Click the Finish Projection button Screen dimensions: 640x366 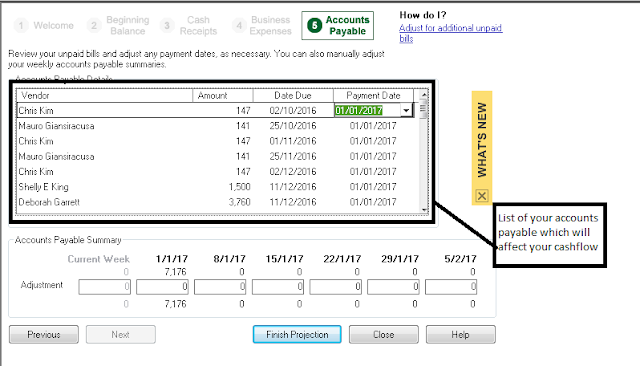click(297, 335)
